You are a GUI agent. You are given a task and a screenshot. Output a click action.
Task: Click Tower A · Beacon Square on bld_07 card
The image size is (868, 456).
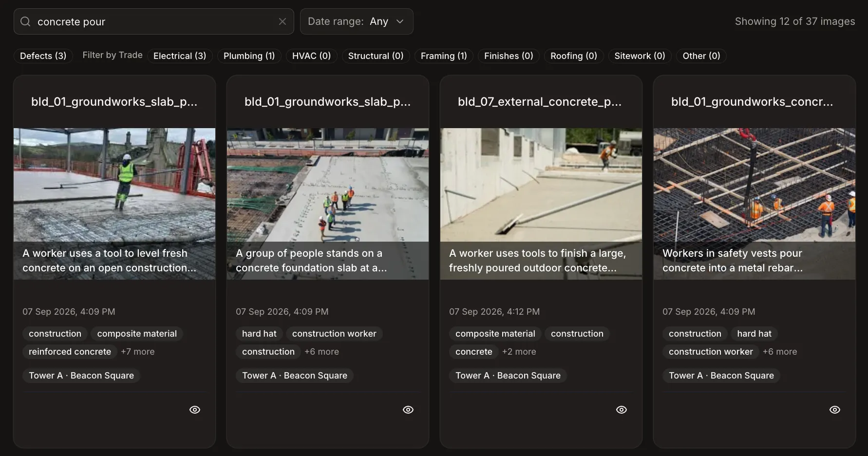[508, 376]
